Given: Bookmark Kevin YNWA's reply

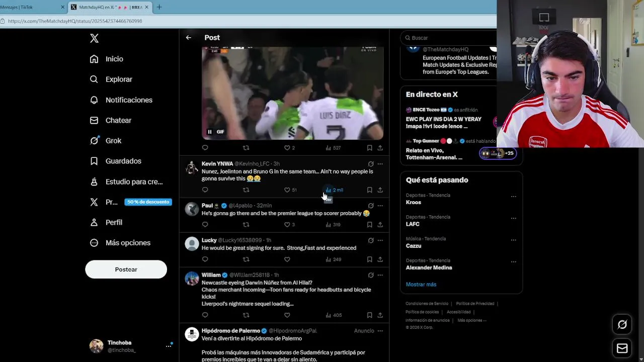Looking at the screenshot, I should tap(369, 190).
